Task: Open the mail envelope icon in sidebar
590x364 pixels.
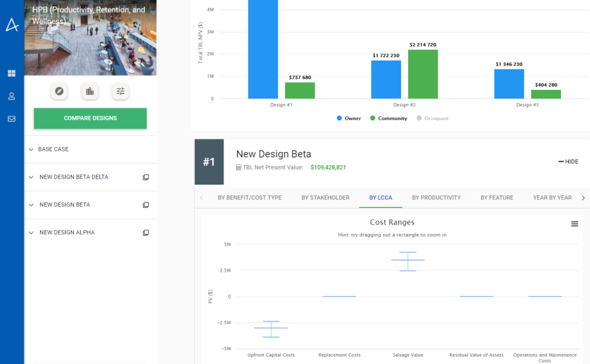Action: [x=12, y=119]
